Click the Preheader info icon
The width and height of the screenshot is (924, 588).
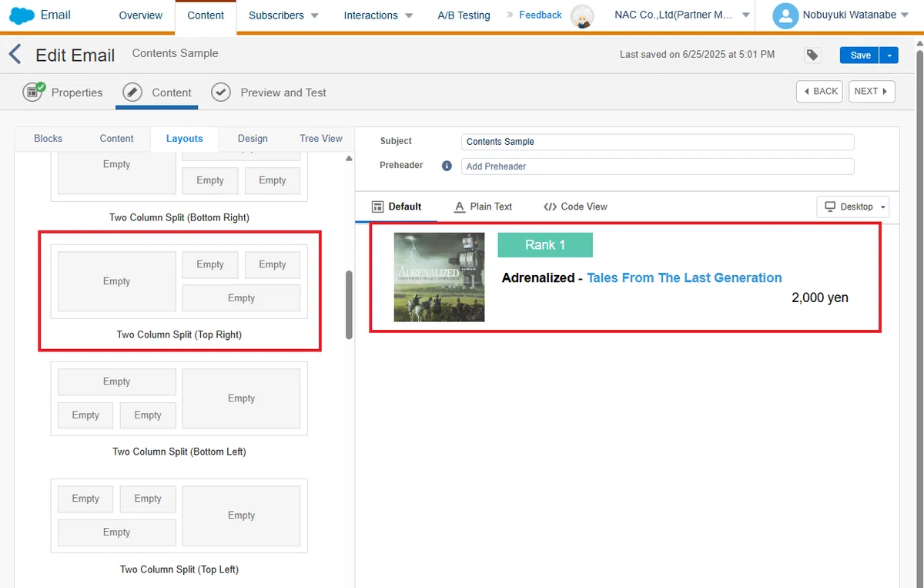[x=447, y=166]
